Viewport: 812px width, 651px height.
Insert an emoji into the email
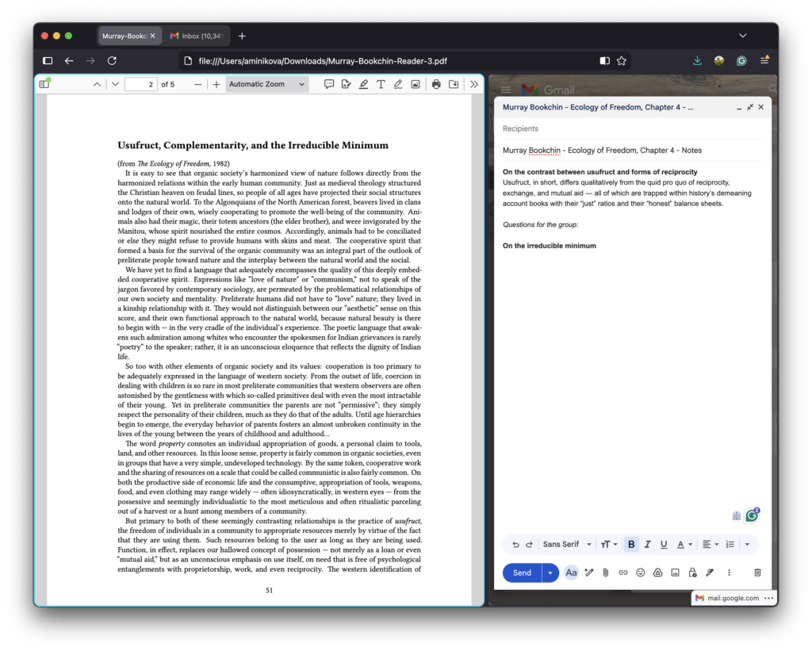pyautogui.click(x=641, y=572)
